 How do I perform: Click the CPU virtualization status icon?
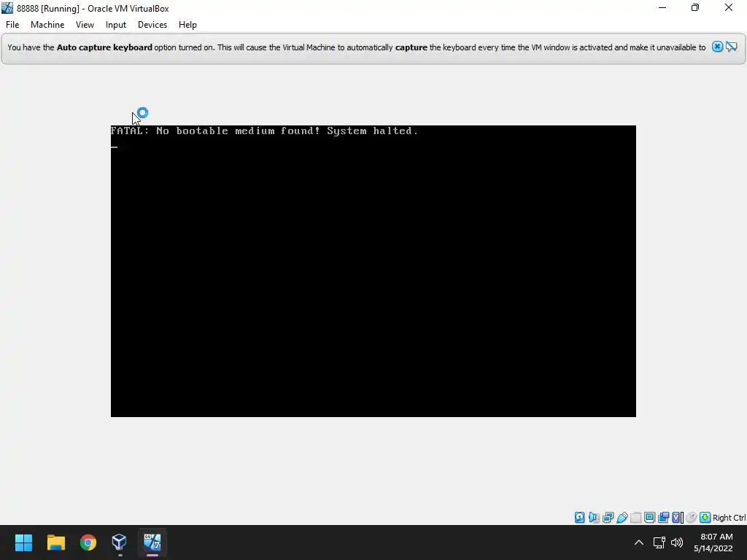click(678, 518)
